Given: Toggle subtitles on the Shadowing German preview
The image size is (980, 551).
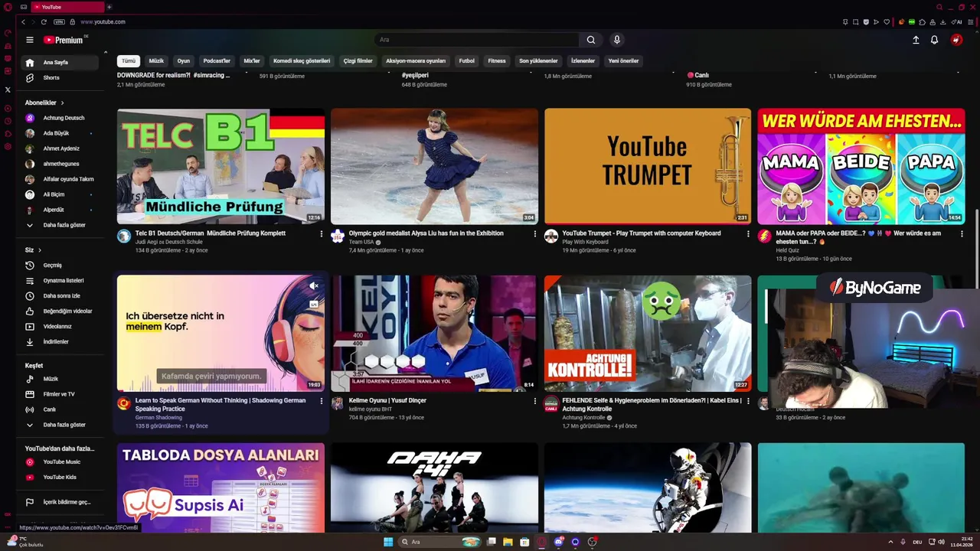Looking at the screenshot, I should coord(313,304).
